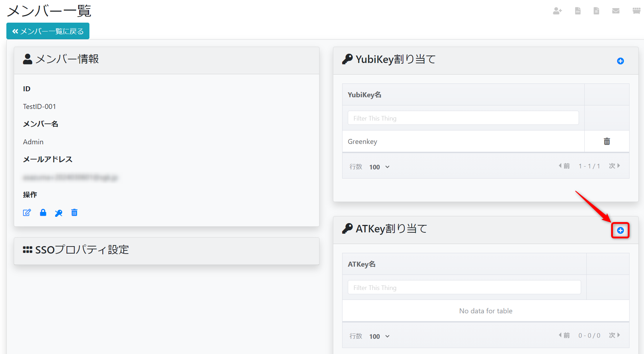Add a YubiKey assignment with plus icon
This screenshot has width=644, height=354.
coord(620,61)
